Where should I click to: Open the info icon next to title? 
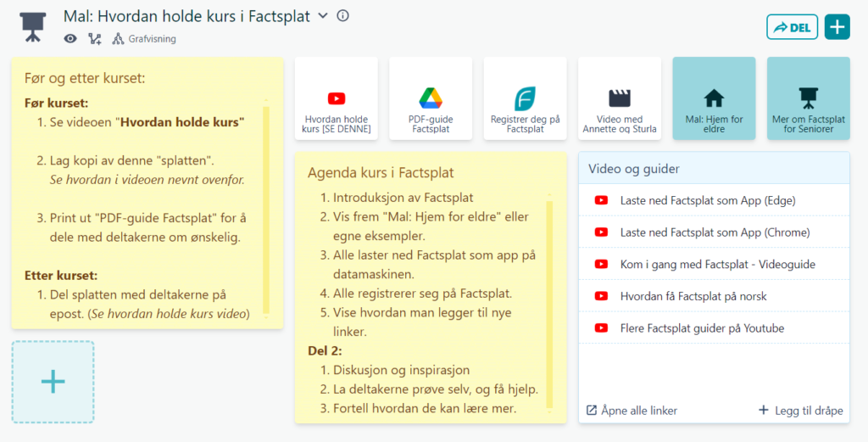pos(342,16)
